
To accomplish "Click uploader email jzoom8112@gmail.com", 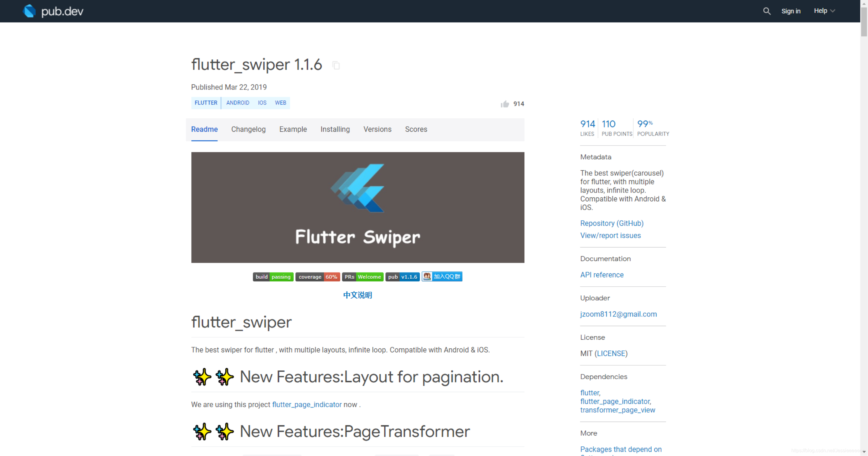I will click(x=619, y=314).
